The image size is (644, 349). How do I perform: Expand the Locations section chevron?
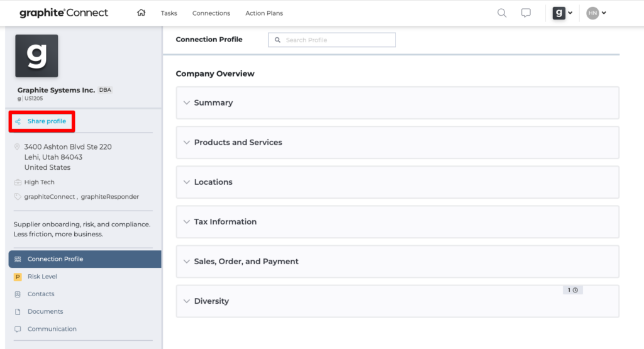coord(186,182)
